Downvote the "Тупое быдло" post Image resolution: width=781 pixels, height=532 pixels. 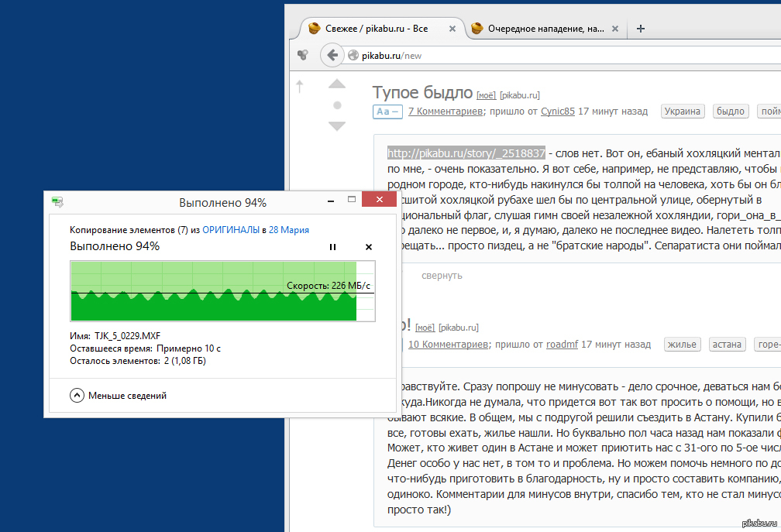point(337,125)
